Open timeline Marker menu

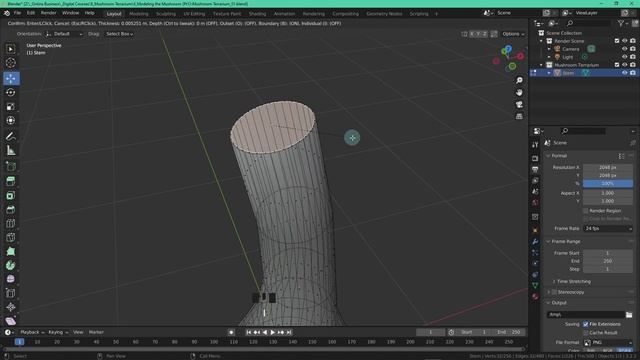(x=96, y=332)
